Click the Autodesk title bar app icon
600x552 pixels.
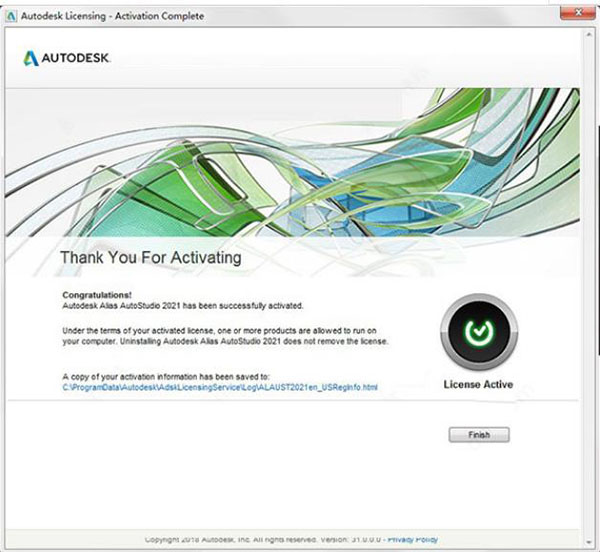(11, 16)
